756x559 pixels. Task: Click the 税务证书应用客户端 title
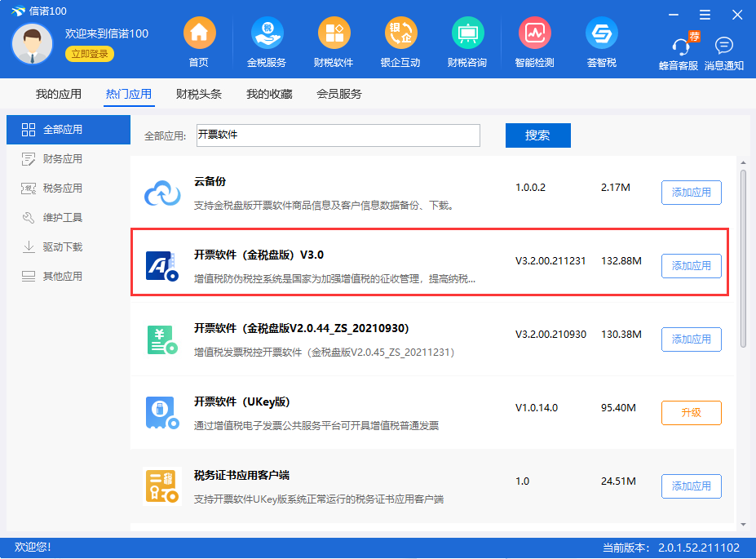[241, 475]
